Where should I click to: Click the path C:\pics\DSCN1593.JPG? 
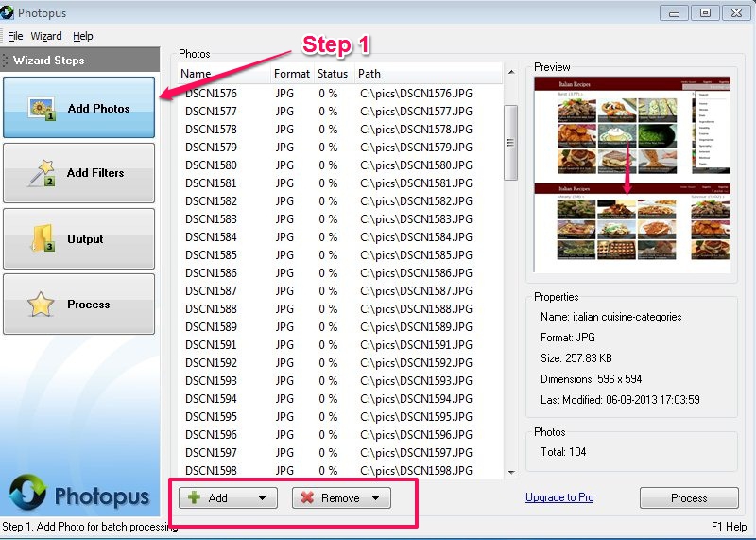(x=416, y=381)
